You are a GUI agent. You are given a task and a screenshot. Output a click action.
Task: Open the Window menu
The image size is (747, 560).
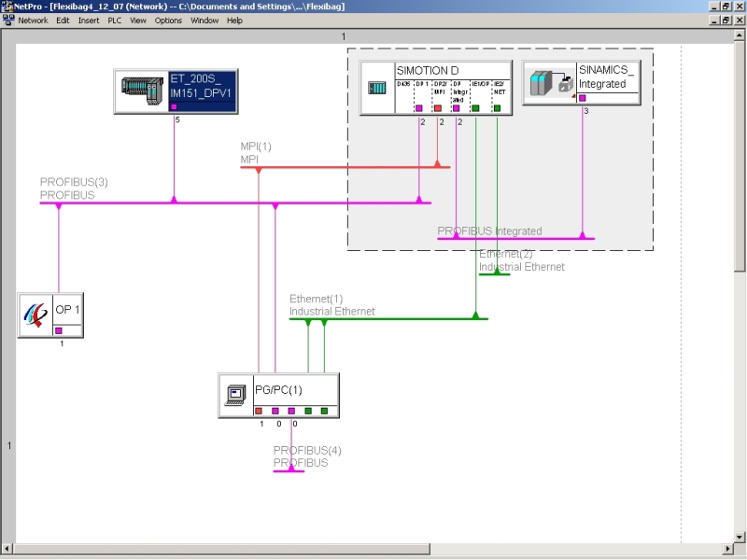point(204,21)
